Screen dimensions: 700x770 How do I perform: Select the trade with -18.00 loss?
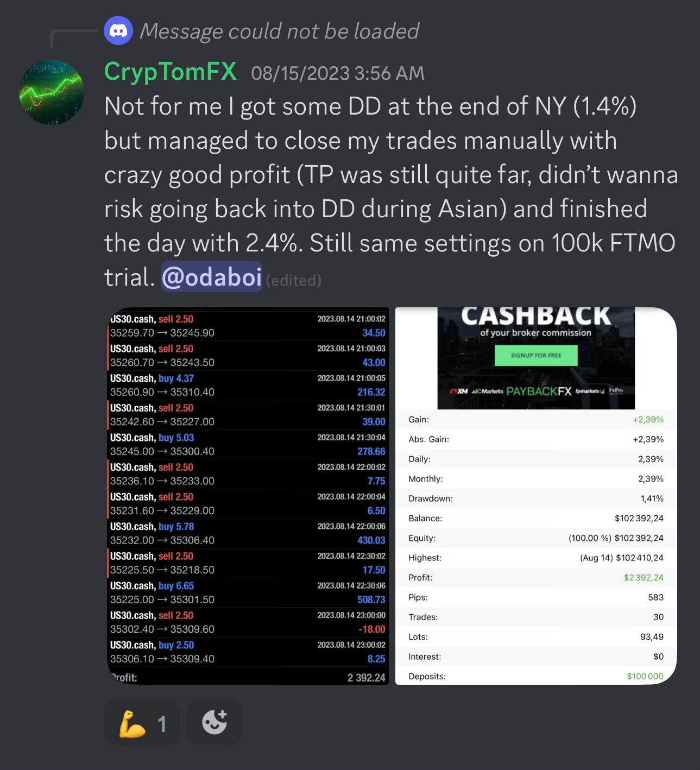pyautogui.click(x=248, y=622)
